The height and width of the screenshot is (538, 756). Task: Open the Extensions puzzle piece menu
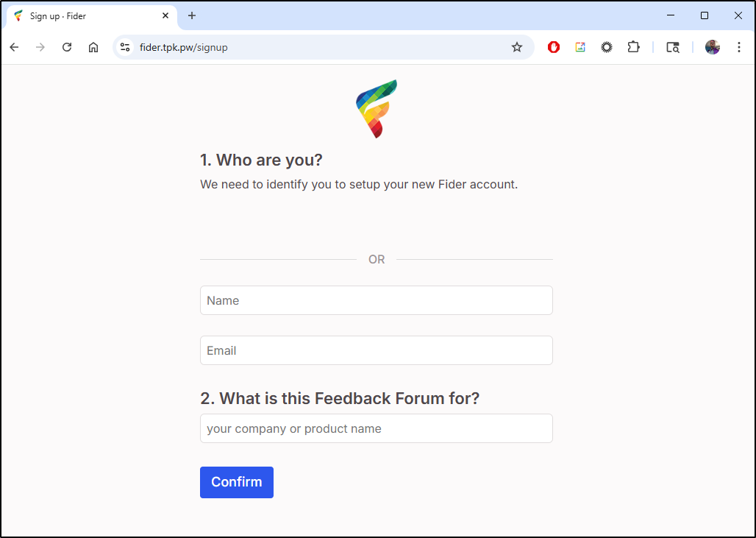click(633, 47)
